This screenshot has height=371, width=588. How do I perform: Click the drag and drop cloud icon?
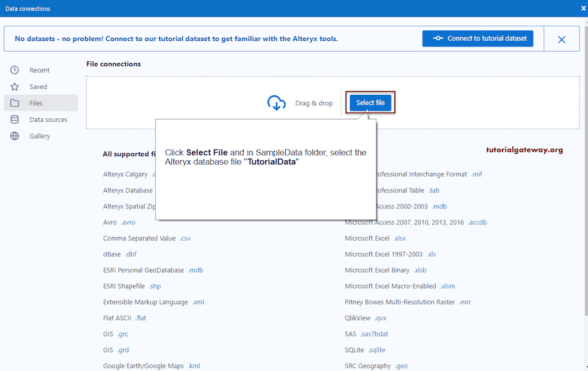tap(277, 103)
